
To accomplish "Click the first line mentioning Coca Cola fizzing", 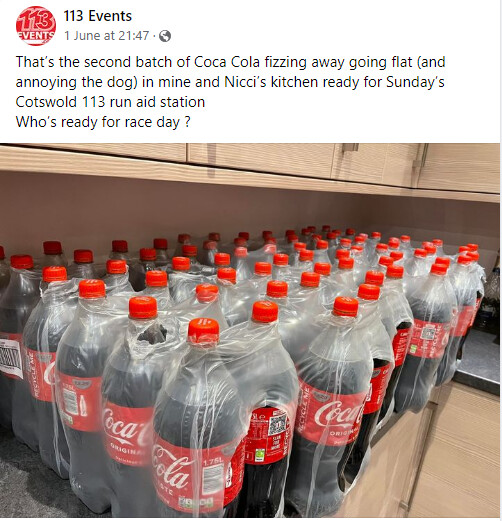I will tap(230, 62).
